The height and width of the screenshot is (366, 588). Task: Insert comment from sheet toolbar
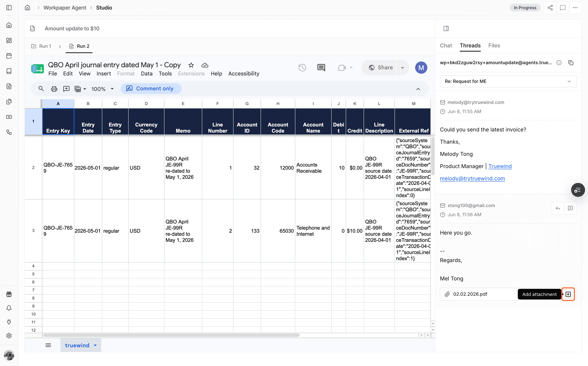[x=66, y=89]
